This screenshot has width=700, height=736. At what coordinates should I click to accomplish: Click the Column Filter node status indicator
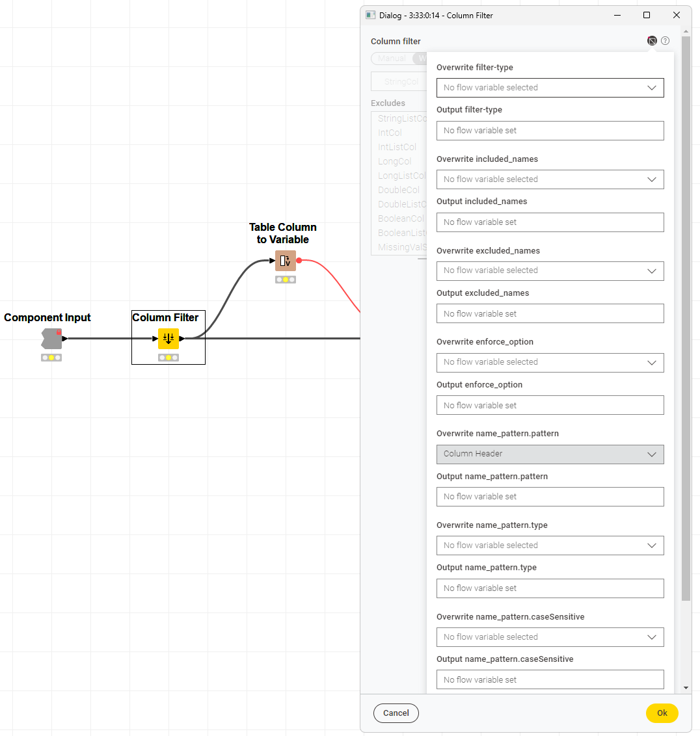(168, 358)
